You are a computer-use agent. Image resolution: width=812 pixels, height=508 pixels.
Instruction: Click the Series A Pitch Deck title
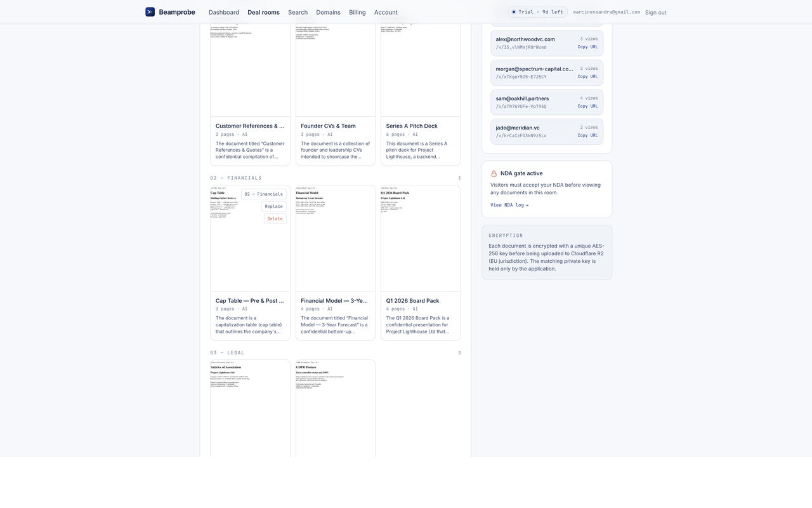coord(412,126)
